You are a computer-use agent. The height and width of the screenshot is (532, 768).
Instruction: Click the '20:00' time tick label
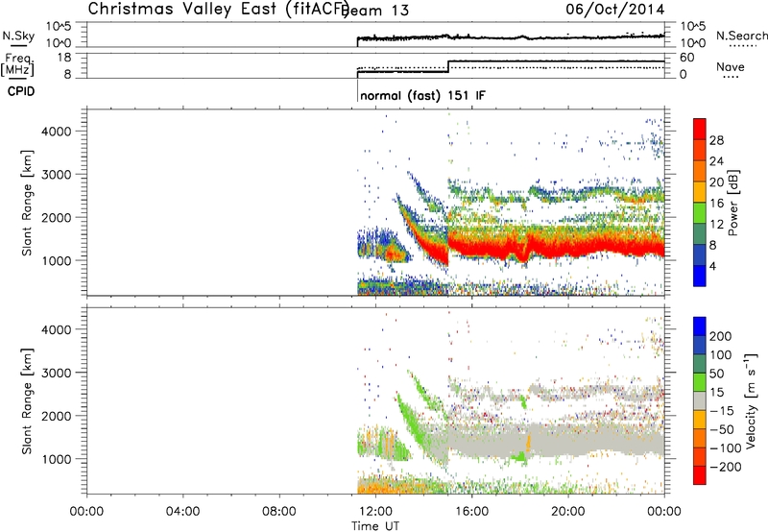tap(567, 512)
